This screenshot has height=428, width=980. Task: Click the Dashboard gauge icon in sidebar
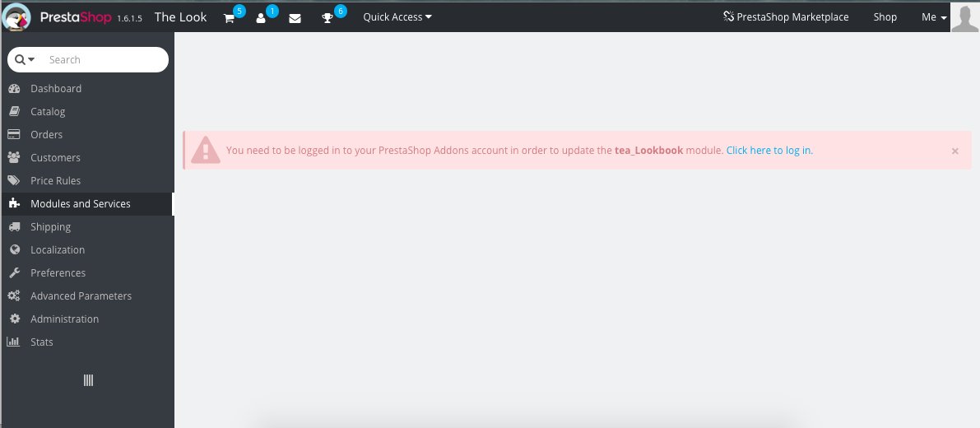coord(14,89)
